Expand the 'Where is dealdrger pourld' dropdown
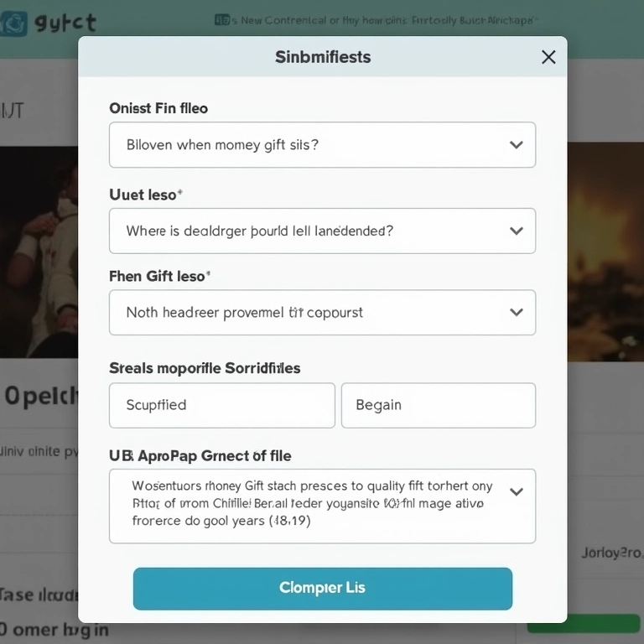 (322, 231)
